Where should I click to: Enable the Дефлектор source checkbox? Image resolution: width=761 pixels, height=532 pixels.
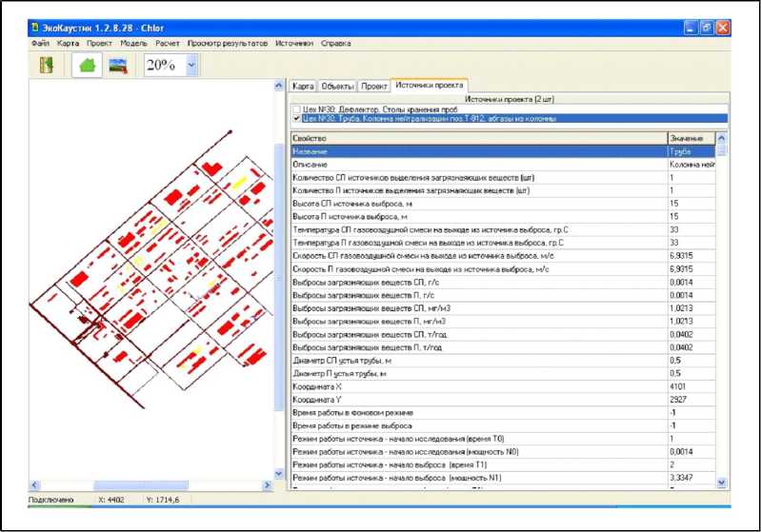pos(296,110)
